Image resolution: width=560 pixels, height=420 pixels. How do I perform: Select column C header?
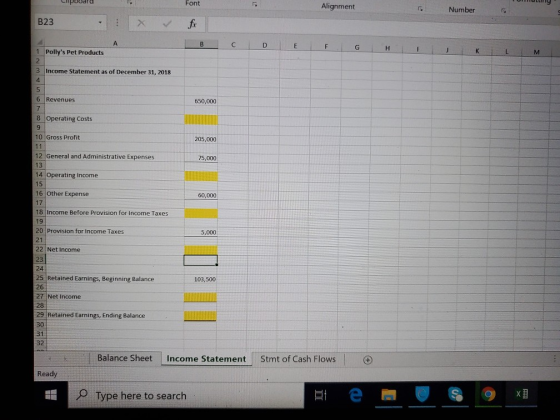(x=233, y=45)
